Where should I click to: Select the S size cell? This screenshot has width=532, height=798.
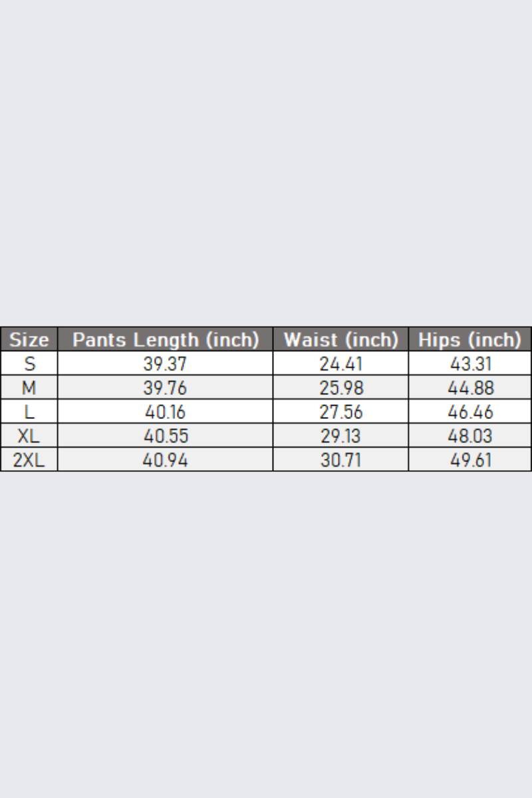tap(29, 364)
